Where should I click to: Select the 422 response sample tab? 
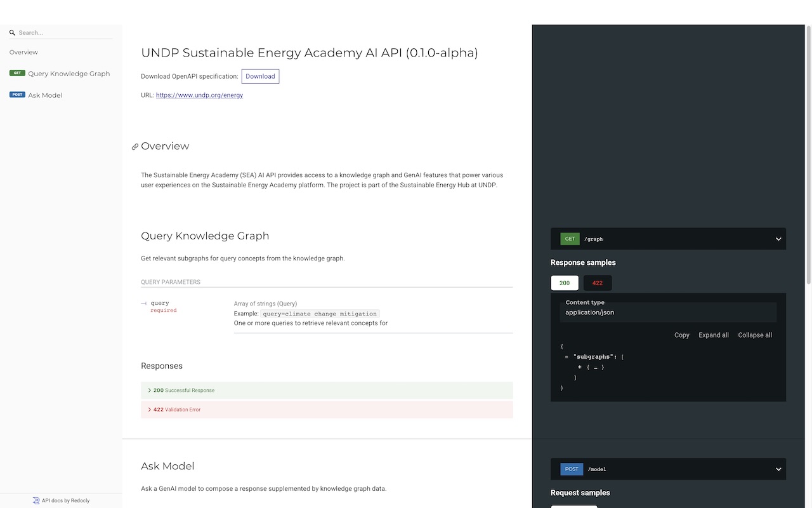(x=598, y=283)
